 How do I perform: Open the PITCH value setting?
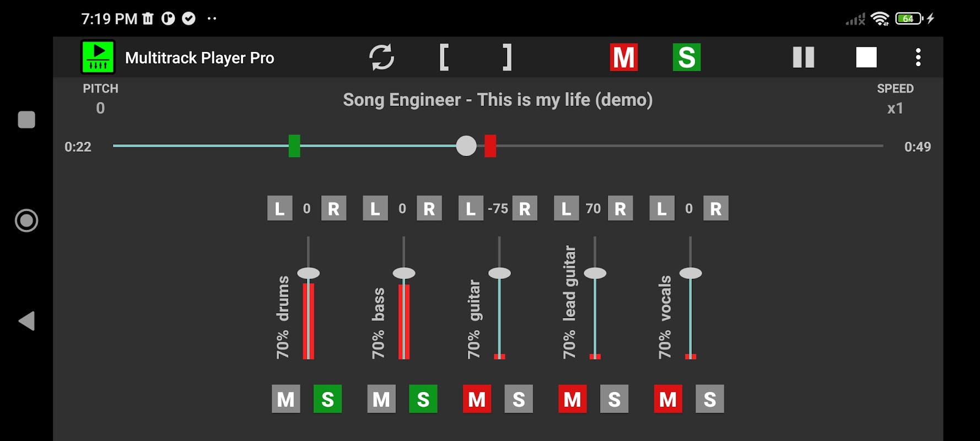click(100, 108)
